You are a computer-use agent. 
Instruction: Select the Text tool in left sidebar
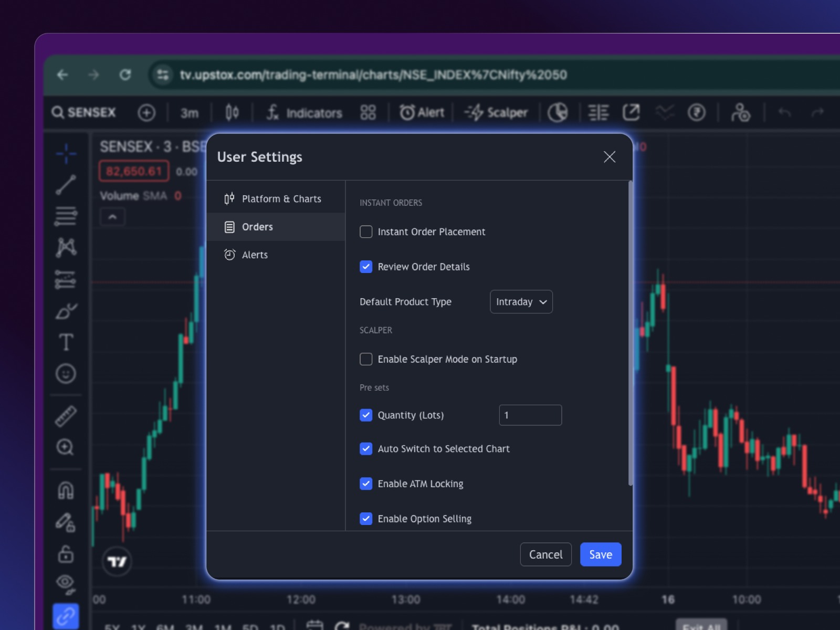click(66, 342)
